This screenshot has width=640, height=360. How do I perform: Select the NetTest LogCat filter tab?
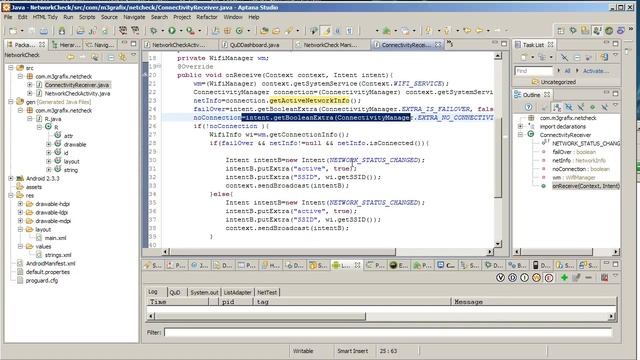267,292
